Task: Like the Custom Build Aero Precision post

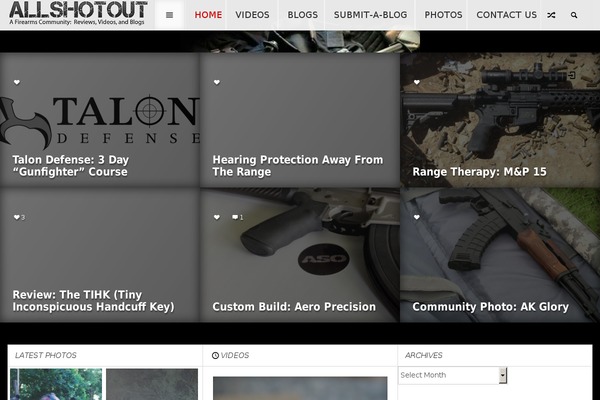Action: (217, 217)
